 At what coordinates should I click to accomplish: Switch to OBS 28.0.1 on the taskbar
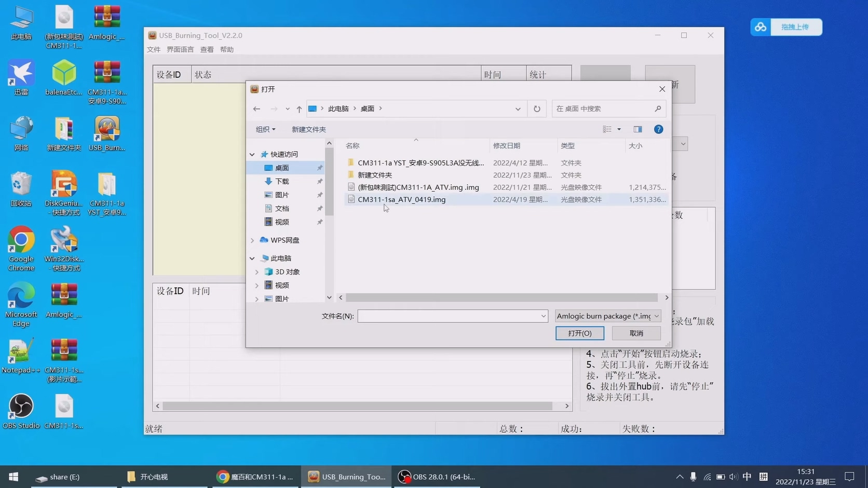(x=436, y=477)
